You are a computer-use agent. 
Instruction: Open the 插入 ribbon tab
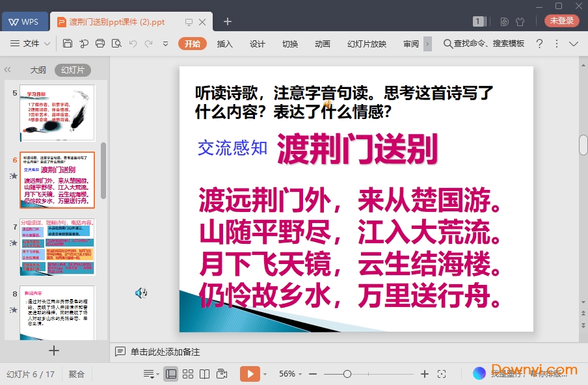pos(224,44)
